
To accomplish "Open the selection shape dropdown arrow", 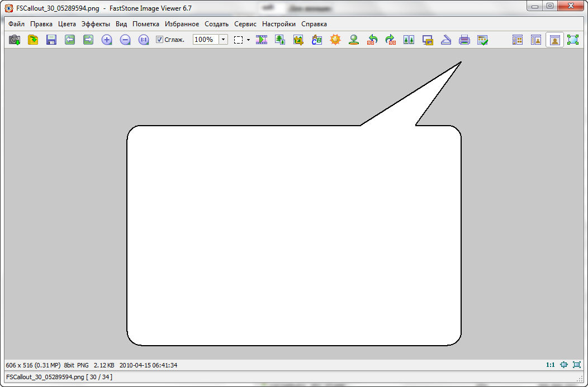I will [248, 40].
